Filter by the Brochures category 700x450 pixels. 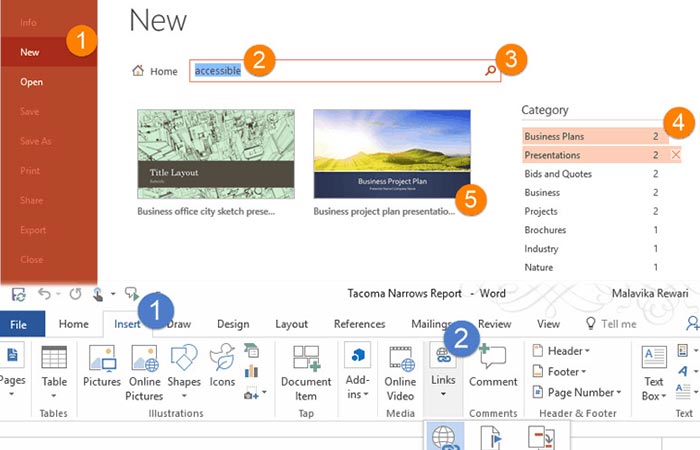click(x=595, y=230)
